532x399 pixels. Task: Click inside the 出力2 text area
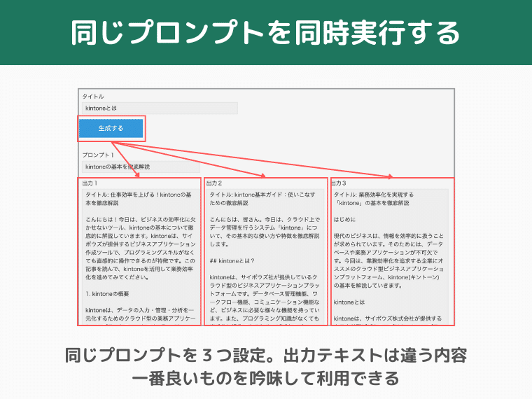(x=265, y=257)
